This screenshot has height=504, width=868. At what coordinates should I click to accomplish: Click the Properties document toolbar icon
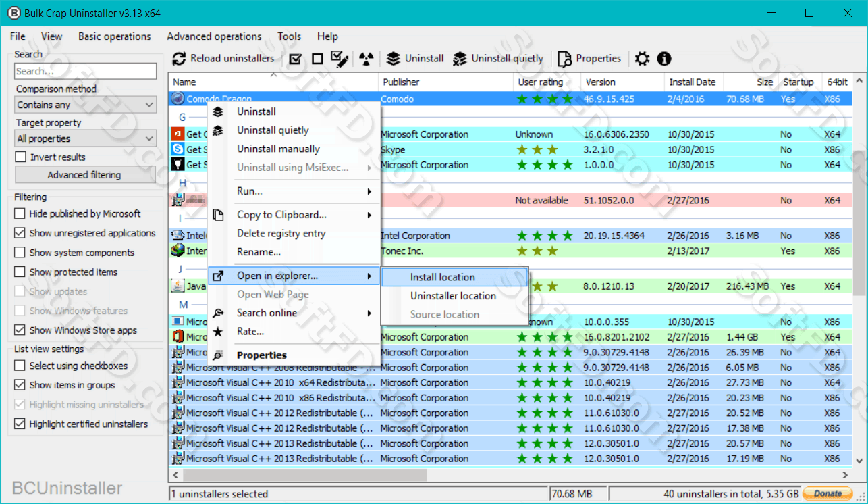(564, 59)
